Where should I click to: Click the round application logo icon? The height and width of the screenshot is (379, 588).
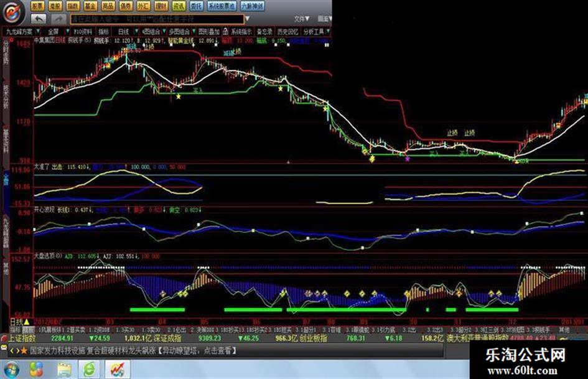(x=14, y=12)
